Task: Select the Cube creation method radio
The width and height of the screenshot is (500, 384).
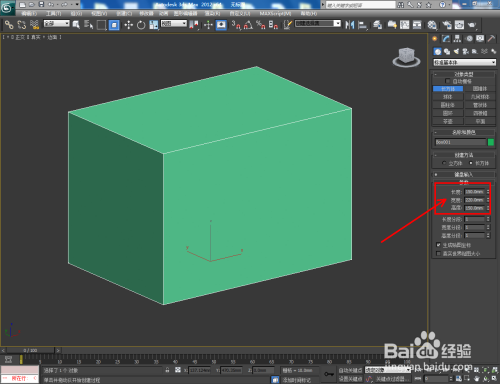Action: pos(444,163)
